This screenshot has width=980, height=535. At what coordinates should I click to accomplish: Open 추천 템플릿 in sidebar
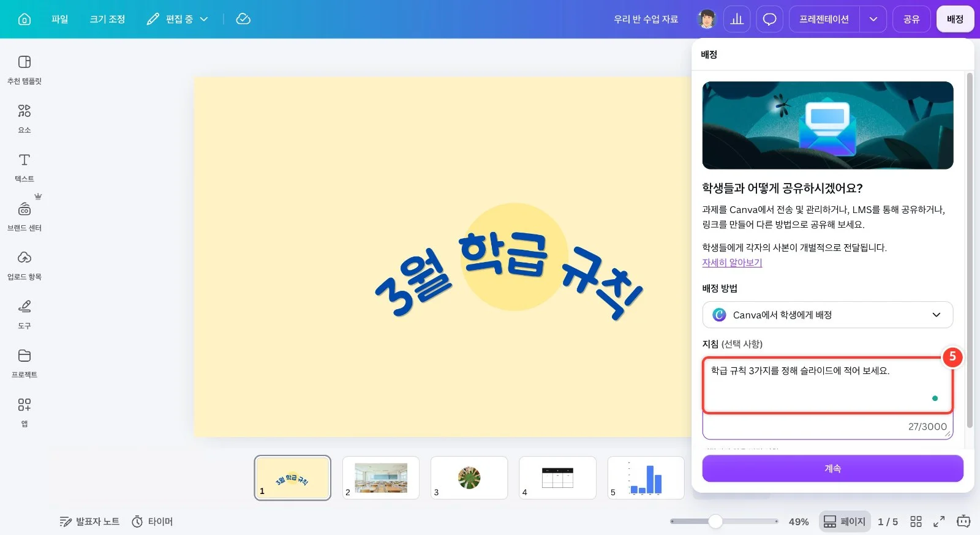pos(24,69)
